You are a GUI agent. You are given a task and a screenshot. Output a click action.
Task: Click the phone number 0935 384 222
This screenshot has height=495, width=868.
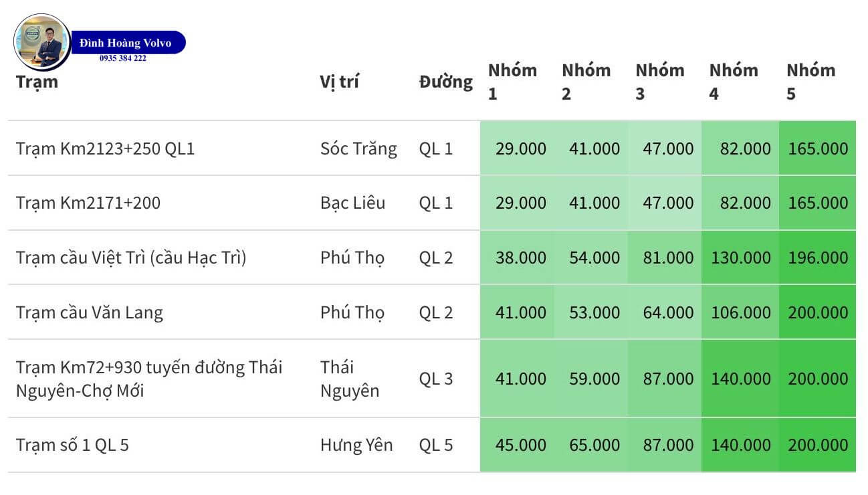point(123,59)
